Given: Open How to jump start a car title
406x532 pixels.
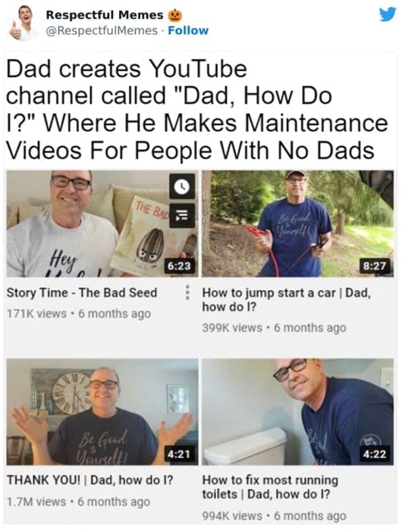Looking at the screenshot, I should coord(286,299).
